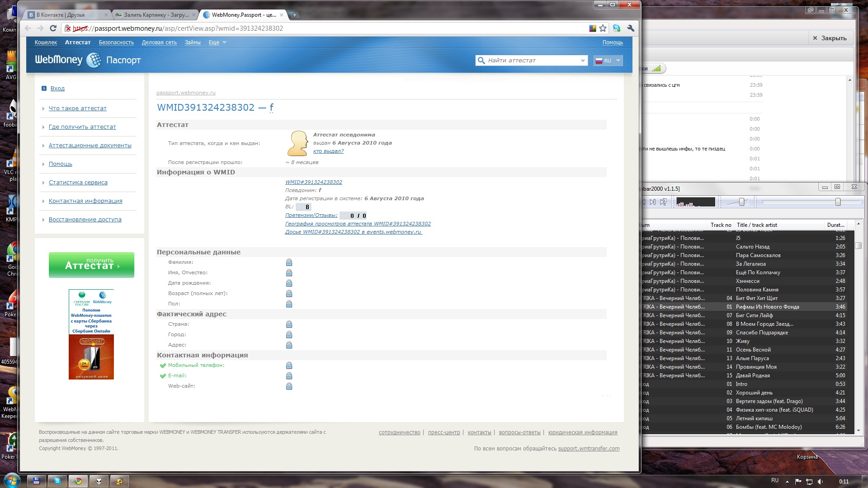Click foobar2000 alien icon in taskbar
This screenshot has width=868, height=488.
(x=99, y=481)
